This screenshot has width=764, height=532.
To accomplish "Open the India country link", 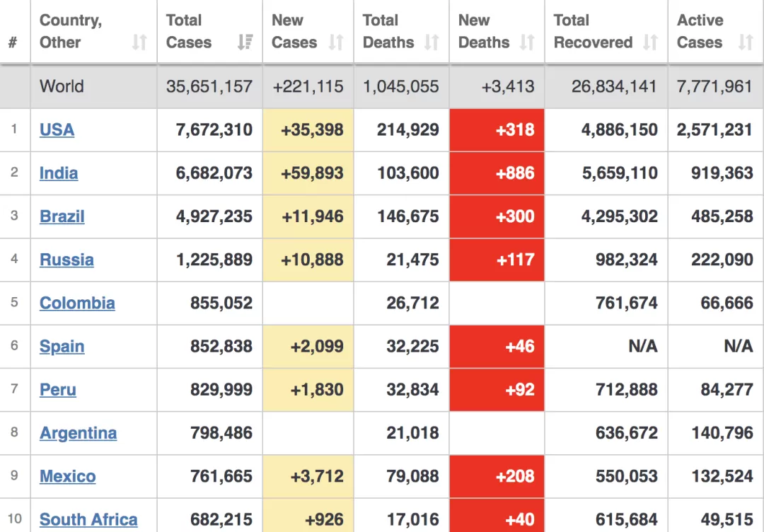I will [x=59, y=173].
